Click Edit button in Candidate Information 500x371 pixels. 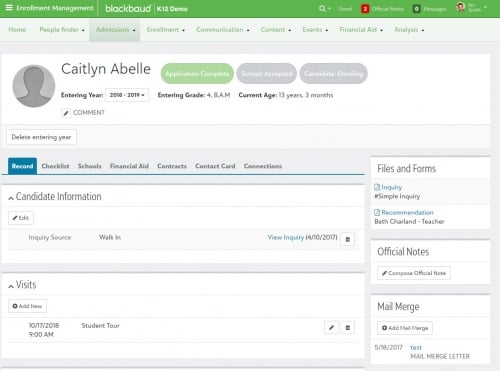(21, 218)
